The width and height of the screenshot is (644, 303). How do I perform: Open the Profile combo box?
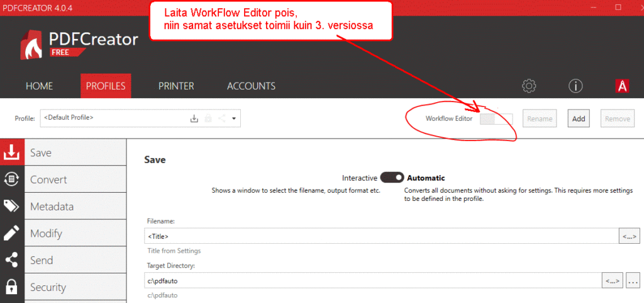point(140,118)
